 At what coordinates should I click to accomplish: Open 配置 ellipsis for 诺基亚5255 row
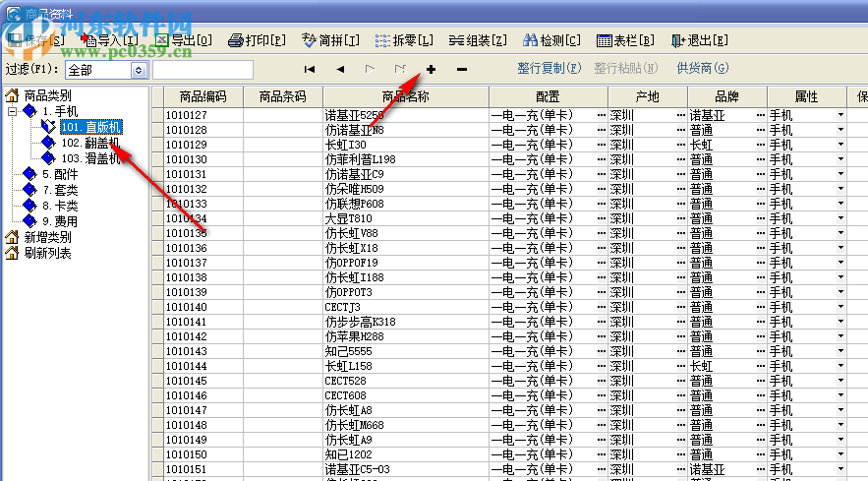(x=602, y=115)
